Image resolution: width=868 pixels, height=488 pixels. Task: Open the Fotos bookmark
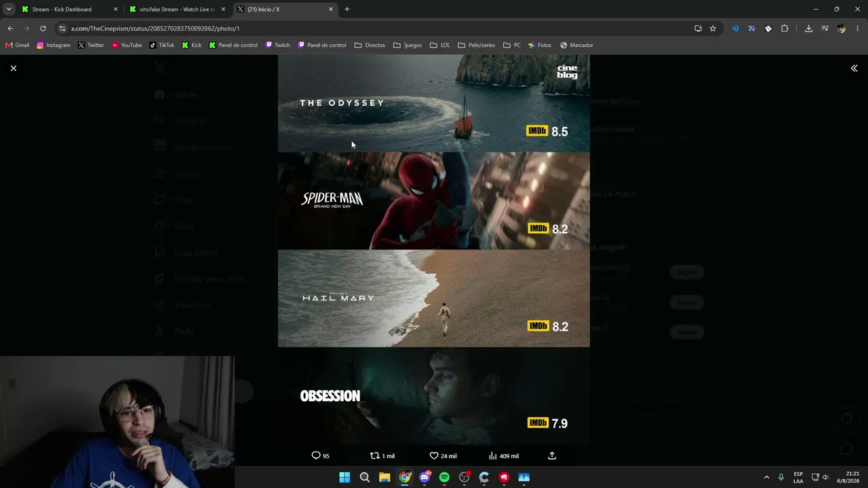(x=540, y=45)
